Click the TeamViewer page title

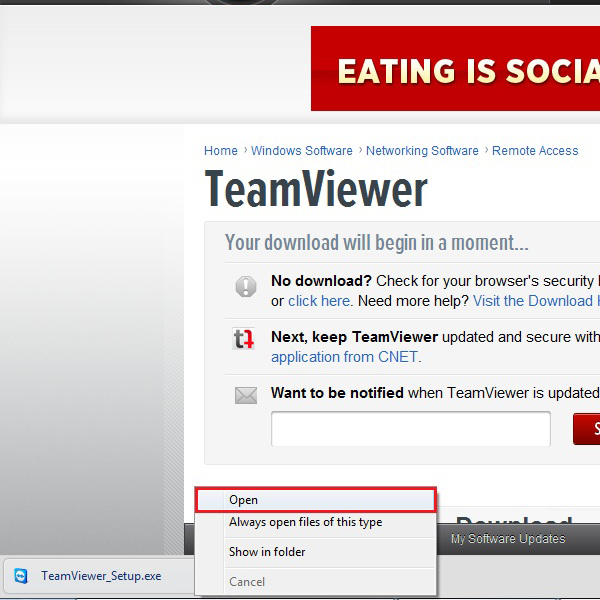coord(316,189)
